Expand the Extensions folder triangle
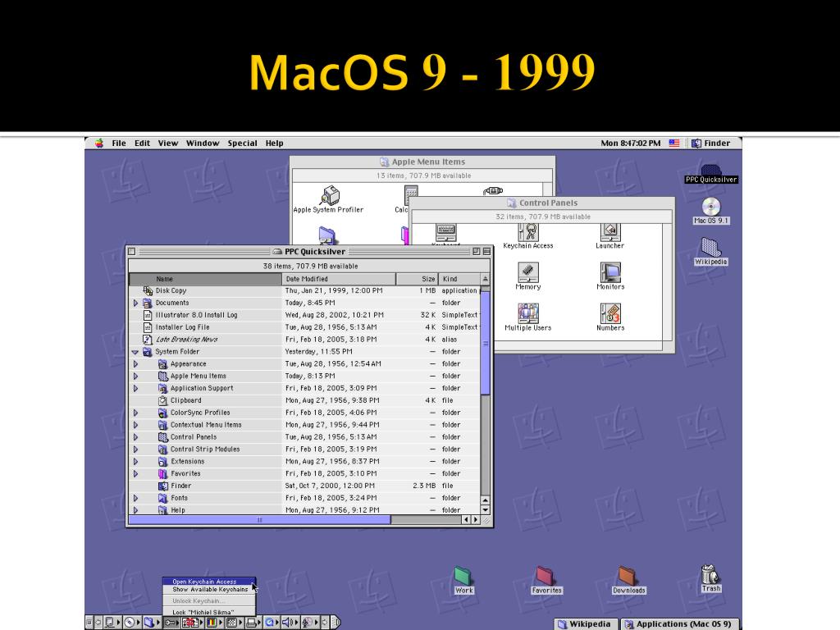This screenshot has height=630, width=840. [x=135, y=461]
